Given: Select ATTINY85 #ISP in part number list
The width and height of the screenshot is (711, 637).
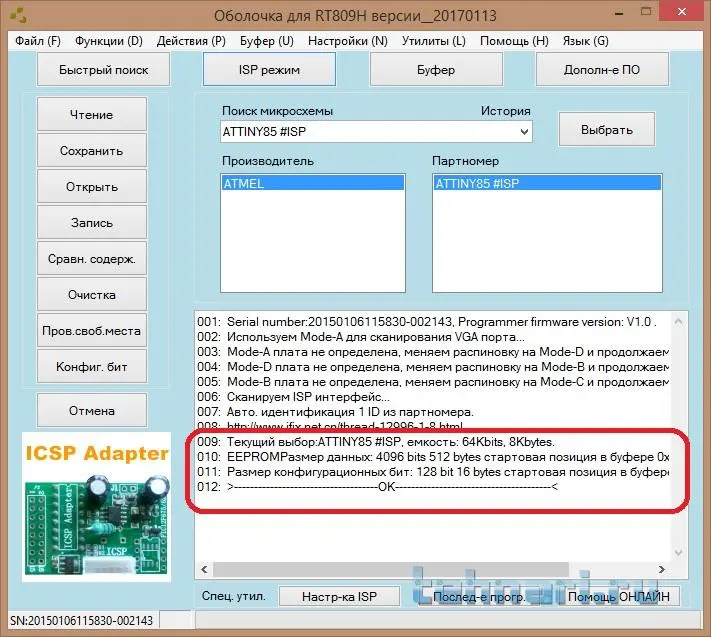Looking at the screenshot, I should click(x=547, y=183).
